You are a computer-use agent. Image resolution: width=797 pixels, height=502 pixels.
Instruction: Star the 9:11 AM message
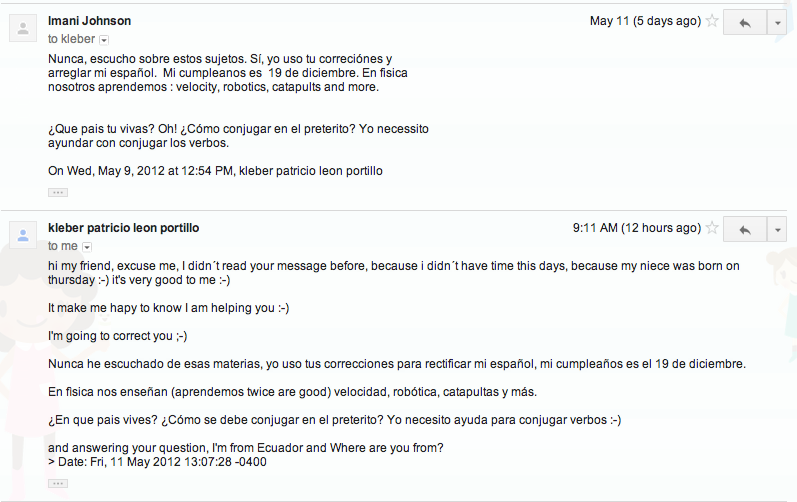[712, 228]
